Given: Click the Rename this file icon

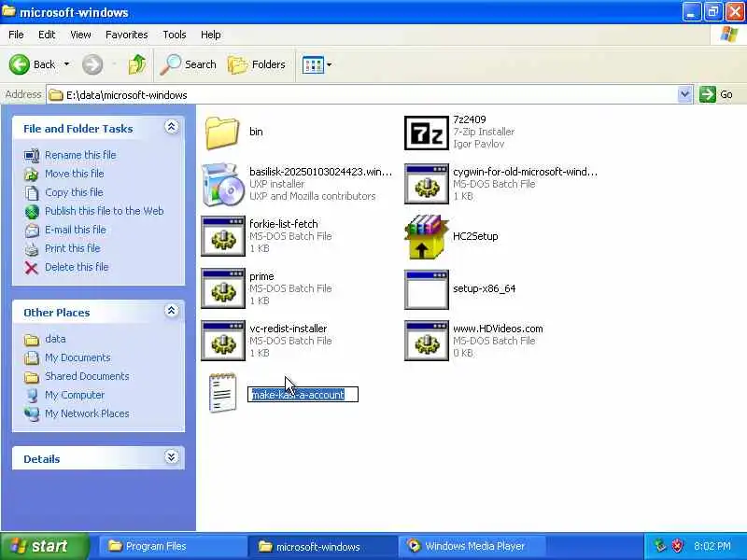Looking at the screenshot, I should click(32, 155).
